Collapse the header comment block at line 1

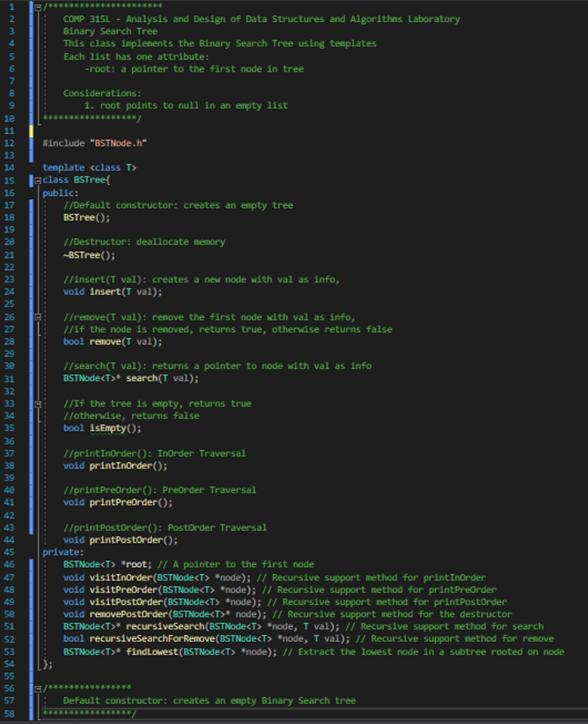[38, 7]
